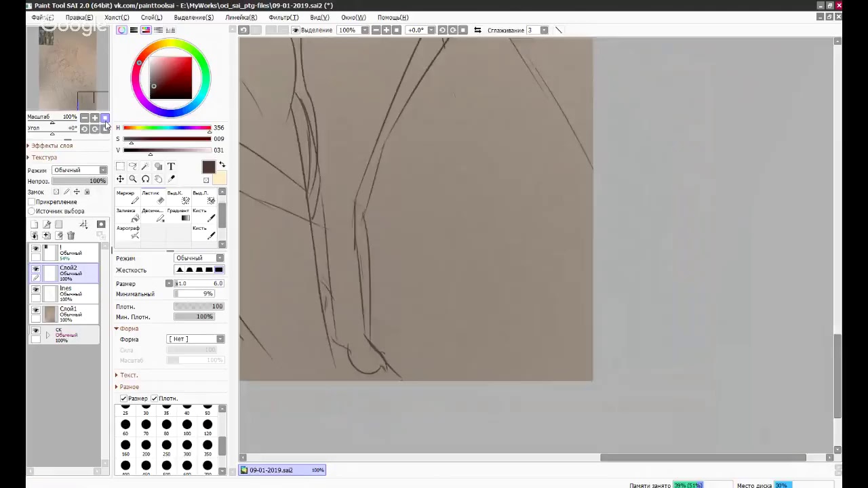The image size is (868, 488).
Task: Open the Выделение(S) menu
Action: [x=193, y=17]
